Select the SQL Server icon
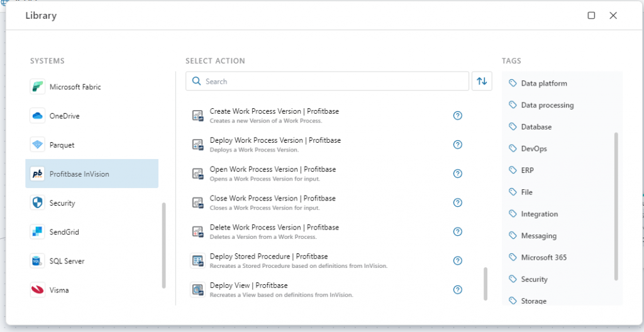The image size is (644, 332). (x=38, y=261)
